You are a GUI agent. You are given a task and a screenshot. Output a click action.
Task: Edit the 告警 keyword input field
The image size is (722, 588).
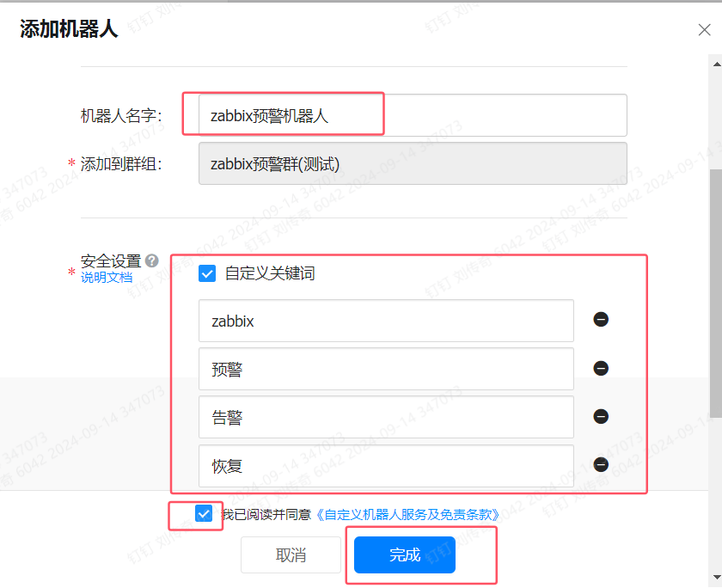[386, 417]
